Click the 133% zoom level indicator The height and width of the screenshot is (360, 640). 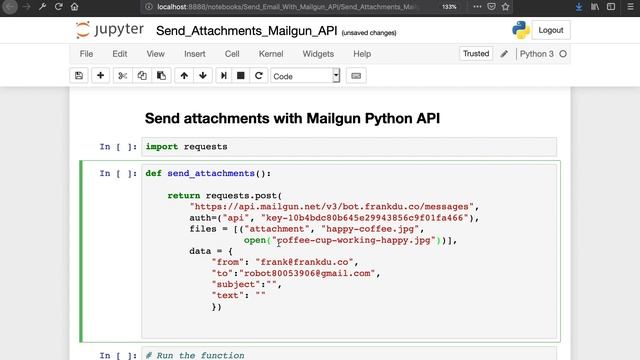449,7
